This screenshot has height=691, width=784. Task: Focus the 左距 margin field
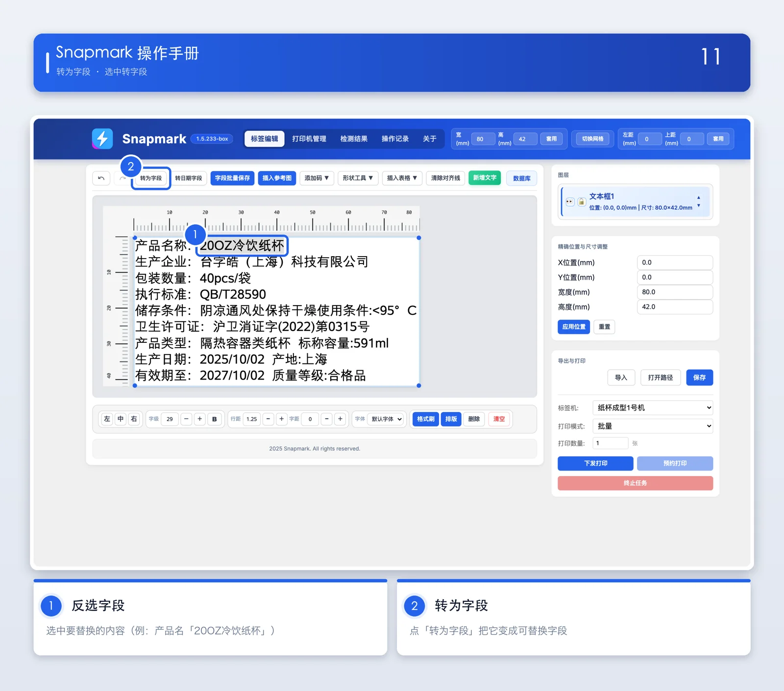click(x=650, y=139)
